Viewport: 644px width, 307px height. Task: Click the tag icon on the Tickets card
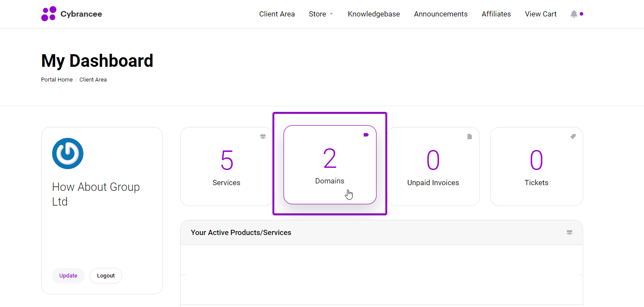click(x=573, y=136)
